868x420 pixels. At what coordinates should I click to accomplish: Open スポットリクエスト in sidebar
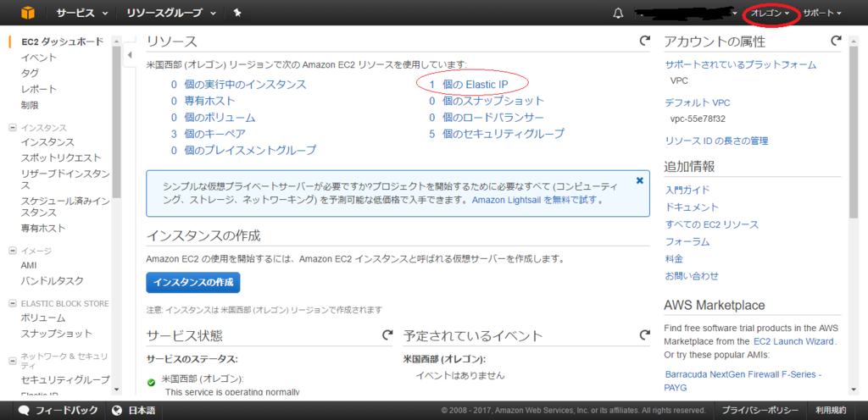click(x=61, y=158)
